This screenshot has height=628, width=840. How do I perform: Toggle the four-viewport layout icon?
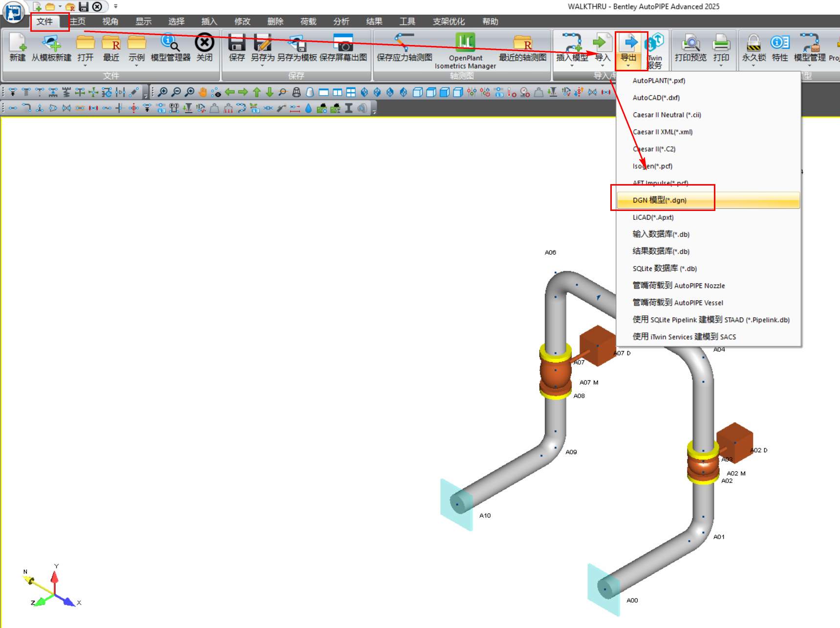(351, 92)
